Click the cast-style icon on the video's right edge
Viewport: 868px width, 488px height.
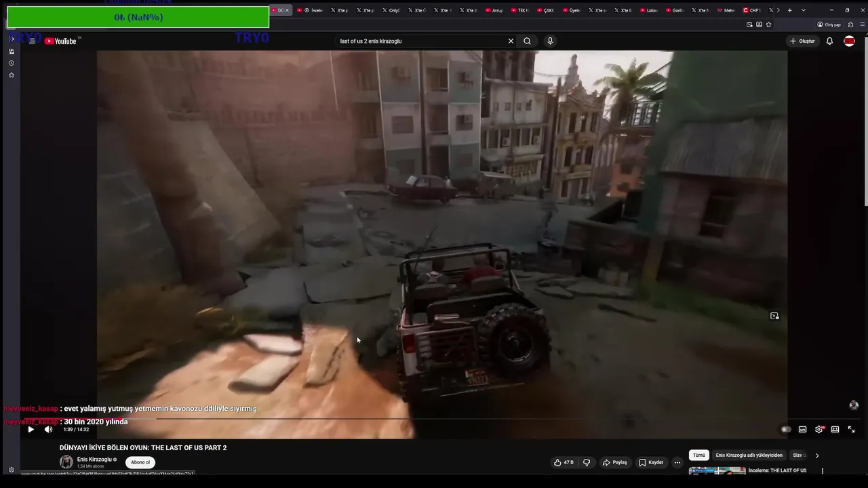click(774, 316)
